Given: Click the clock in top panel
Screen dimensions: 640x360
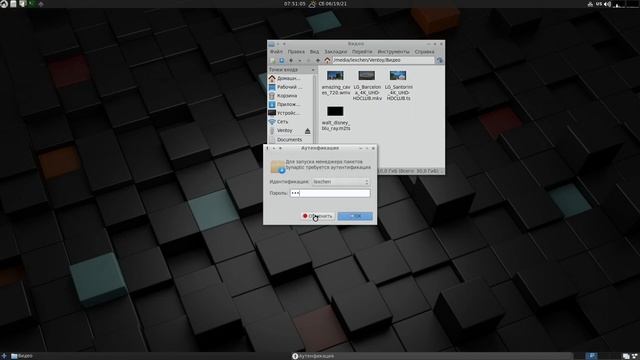Looking at the screenshot, I should pos(295,4).
